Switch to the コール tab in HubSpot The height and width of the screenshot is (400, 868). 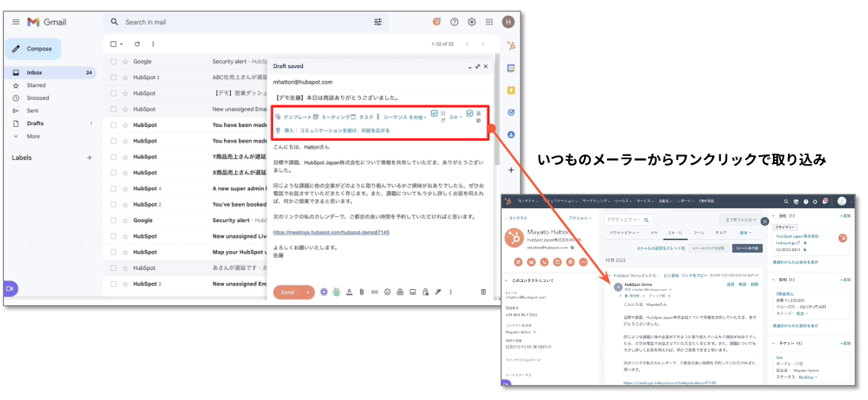(x=699, y=234)
